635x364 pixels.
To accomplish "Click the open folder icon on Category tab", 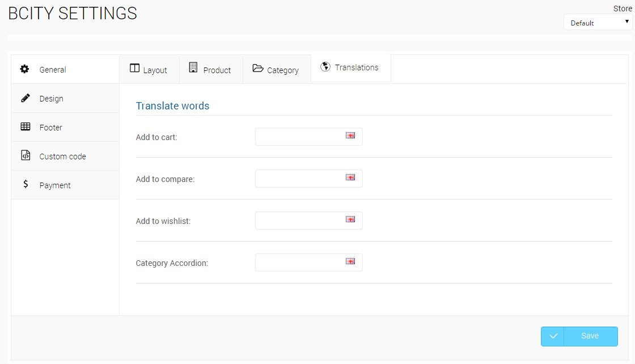I will tap(258, 69).
